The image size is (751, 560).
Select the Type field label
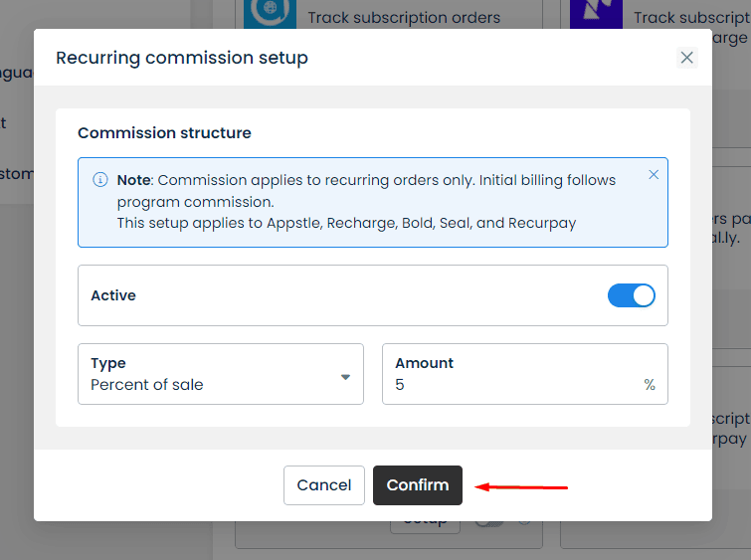click(108, 363)
